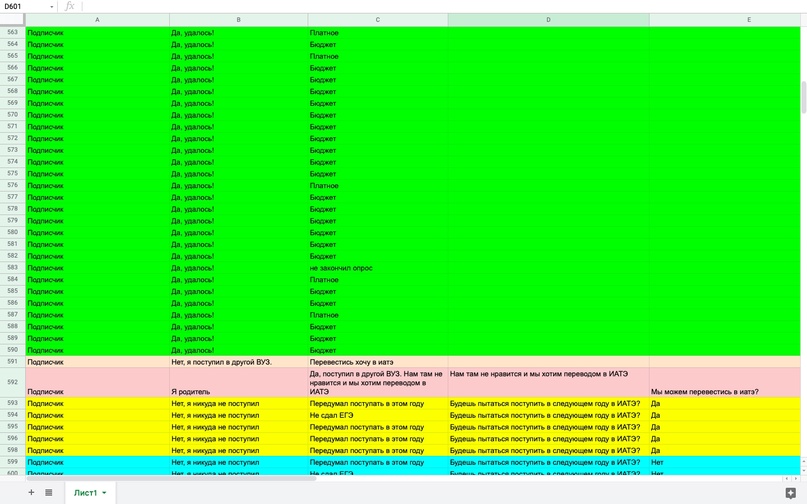
Task: Switch to the Лист1 sheet tab
Action: 85,493
